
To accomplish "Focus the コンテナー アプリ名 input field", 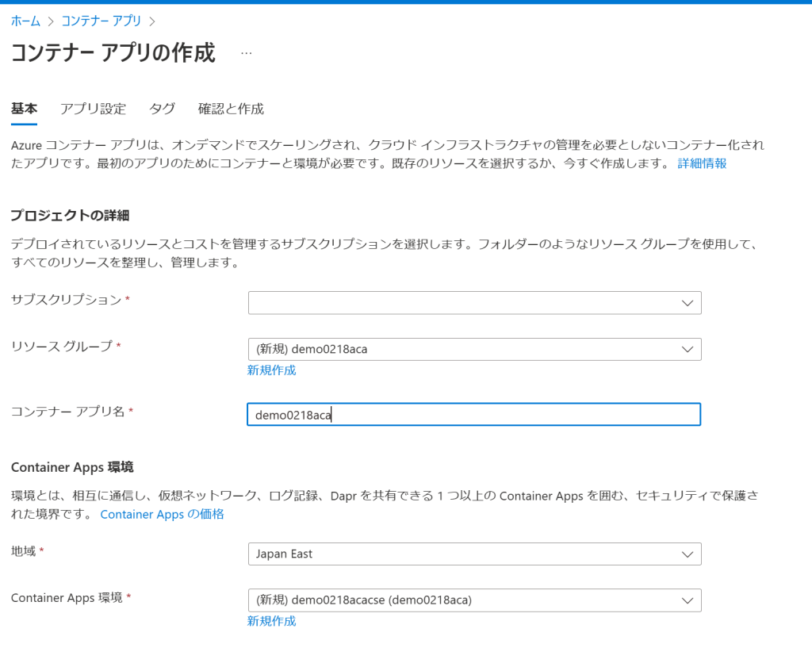I will coord(474,414).
